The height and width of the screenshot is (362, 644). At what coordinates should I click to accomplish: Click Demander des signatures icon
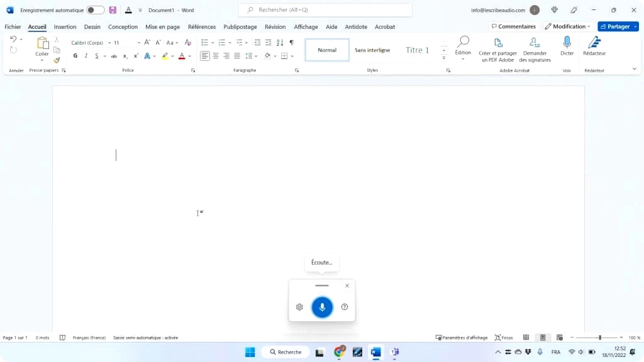coord(535,50)
